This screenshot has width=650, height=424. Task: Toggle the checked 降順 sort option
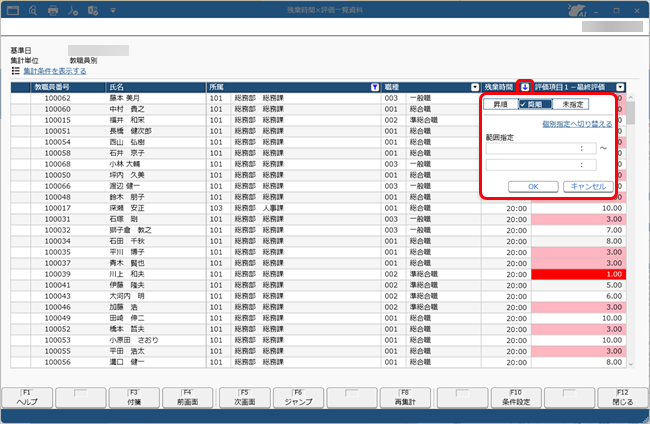pyautogui.click(x=535, y=104)
